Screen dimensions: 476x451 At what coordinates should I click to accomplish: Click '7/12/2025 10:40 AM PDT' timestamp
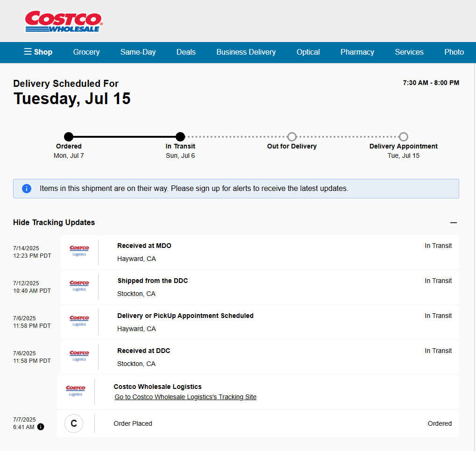coord(32,287)
